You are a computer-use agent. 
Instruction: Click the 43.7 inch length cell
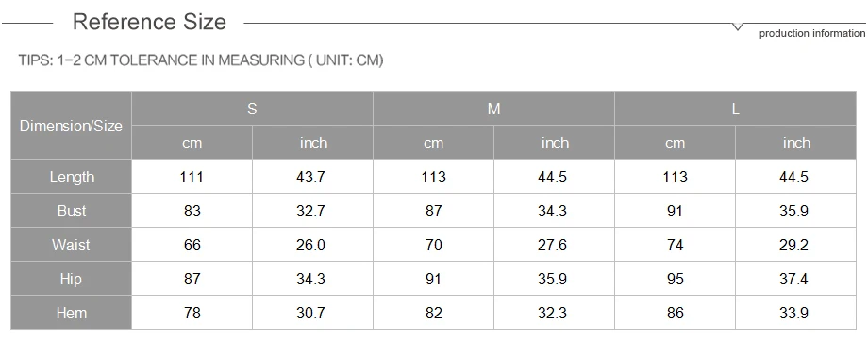(313, 177)
